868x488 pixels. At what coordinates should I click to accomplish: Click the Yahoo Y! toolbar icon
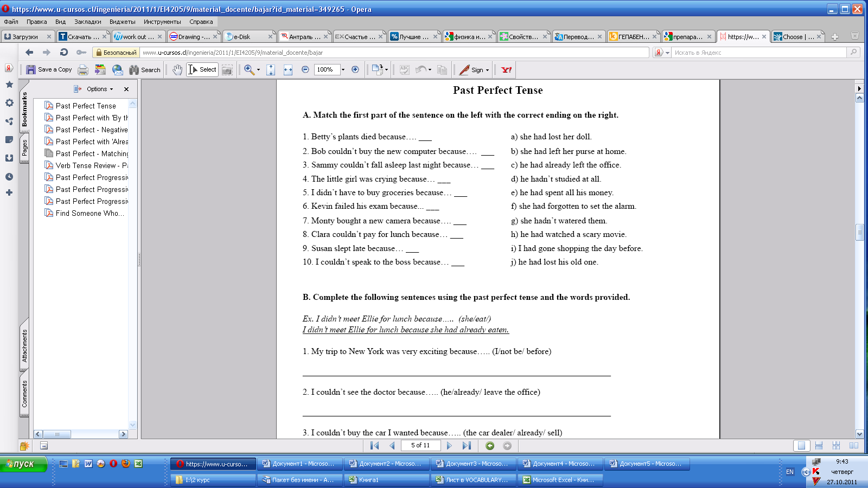pyautogui.click(x=507, y=69)
